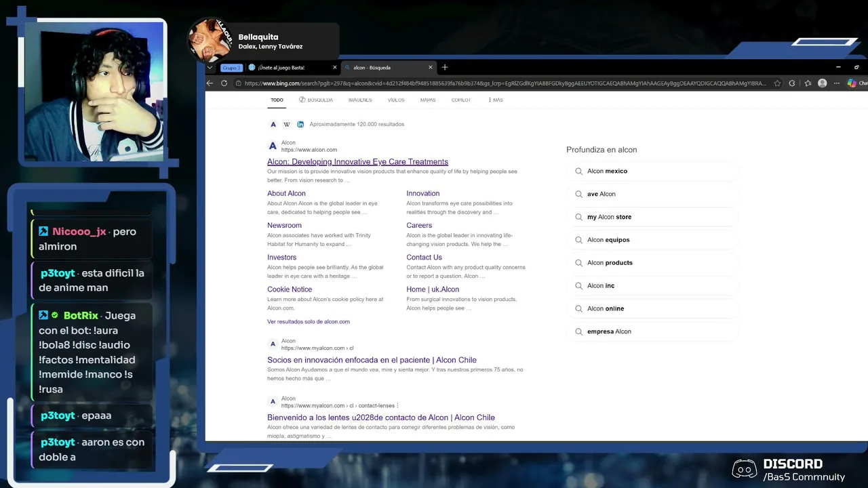The height and width of the screenshot is (488, 868).
Task: Click the browser extensions icon next to star
Action: (x=792, y=83)
